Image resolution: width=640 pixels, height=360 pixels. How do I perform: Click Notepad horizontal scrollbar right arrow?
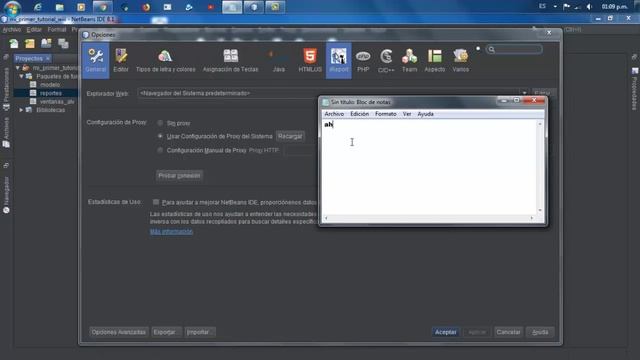[531, 218]
